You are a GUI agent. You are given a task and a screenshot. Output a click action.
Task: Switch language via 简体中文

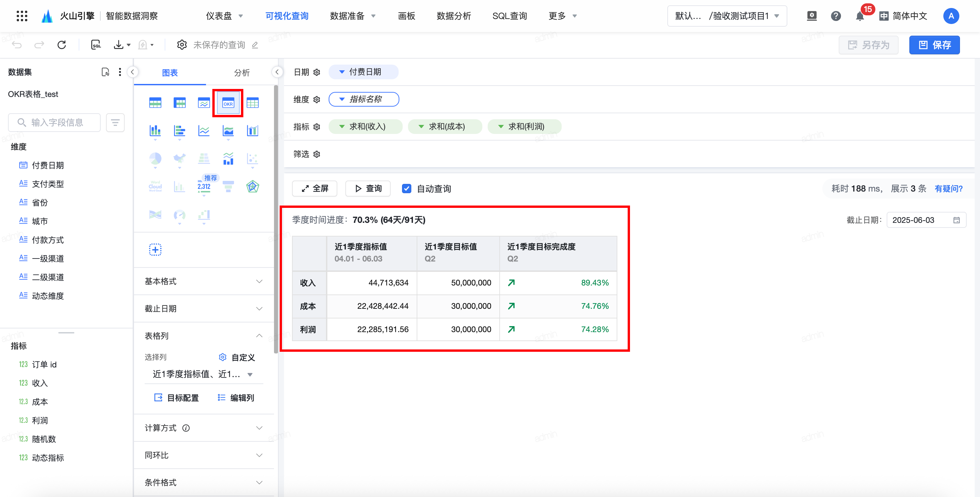[903, 16]
